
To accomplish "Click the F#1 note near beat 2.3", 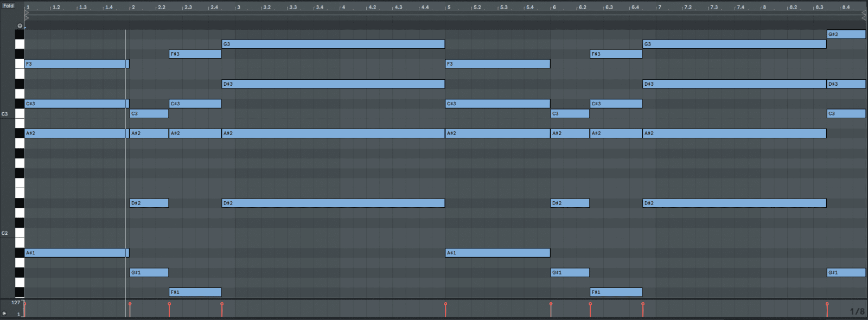I will [195, 292].
